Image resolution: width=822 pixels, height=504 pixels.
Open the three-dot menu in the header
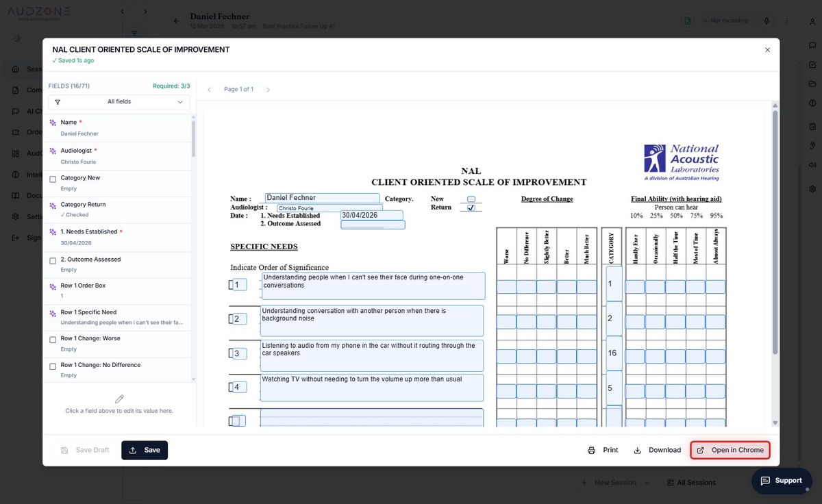click(787, 21)
